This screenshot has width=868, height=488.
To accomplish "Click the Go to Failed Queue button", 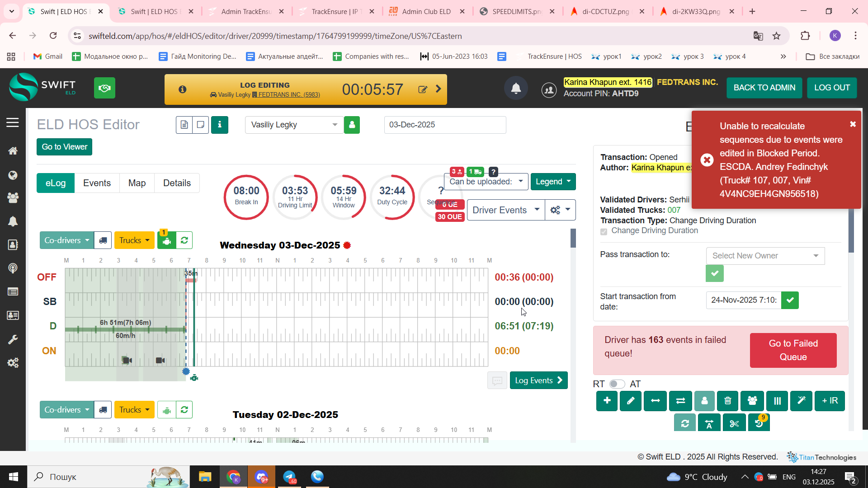I will click(x=793, y=350).
